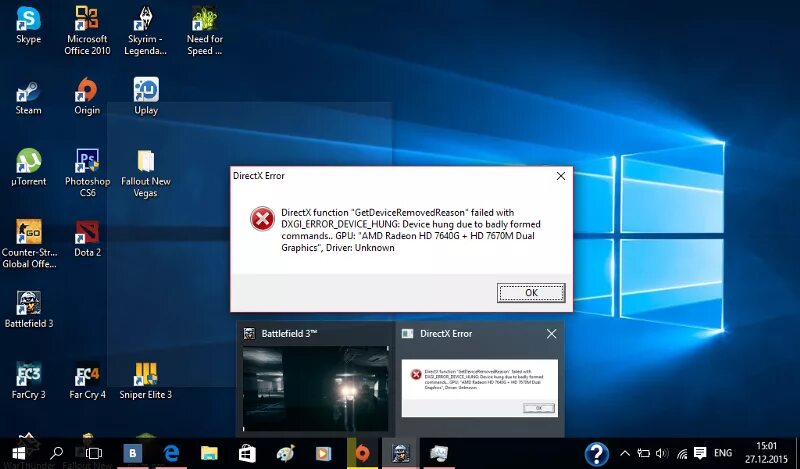Open the Skype desktop shortcut
Image resolution: width=800 pixels, height=469 pixels.
click(x=28, y=26)
